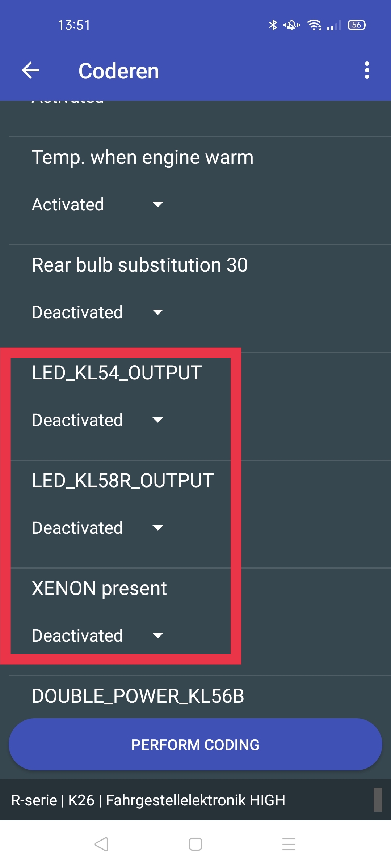Tap the K26 Fahrgestellelektronik HIGH status bar
This screenshot has height=868, width=391.
pyautogui.click(x=148, y=800)
